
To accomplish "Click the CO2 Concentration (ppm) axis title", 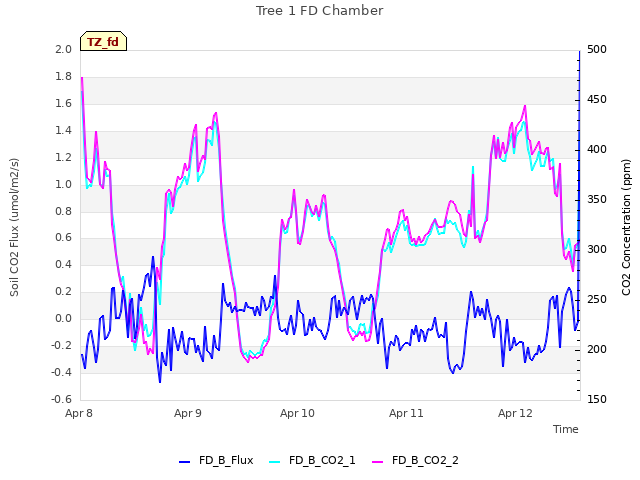I will click(626, 227).
